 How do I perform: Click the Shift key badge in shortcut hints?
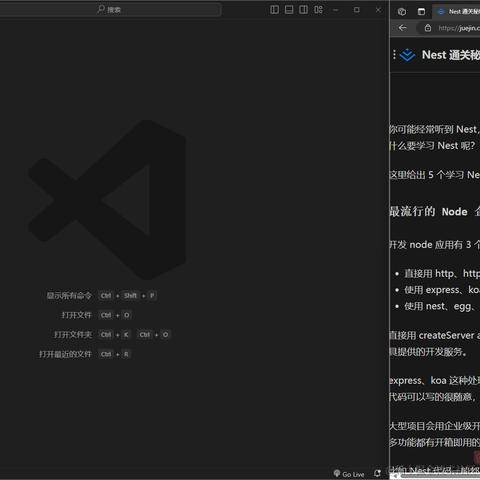coord(130,296)
